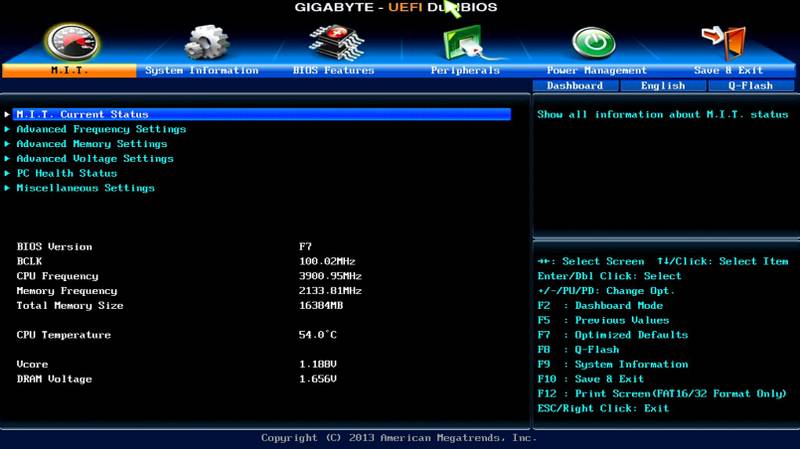Click the Total Memory Size value 16384MB

(321, 306)
